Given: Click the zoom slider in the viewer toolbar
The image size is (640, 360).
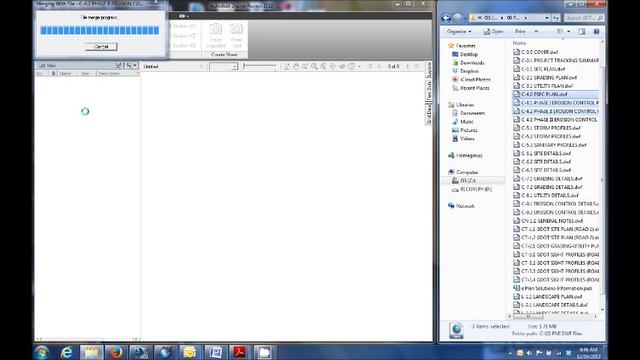Looking at the screenshot, I should (x=259, y=66).
